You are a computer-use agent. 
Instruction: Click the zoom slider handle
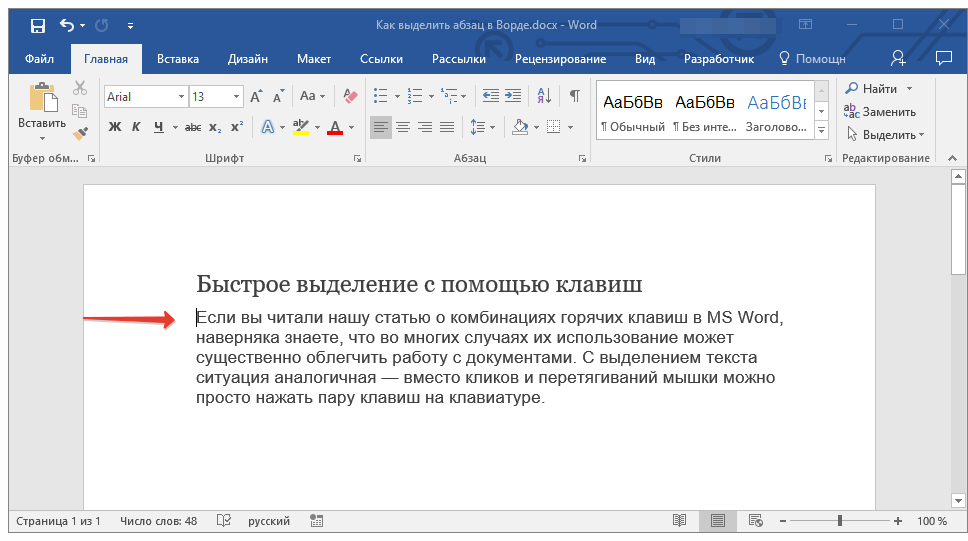(840, 521)
